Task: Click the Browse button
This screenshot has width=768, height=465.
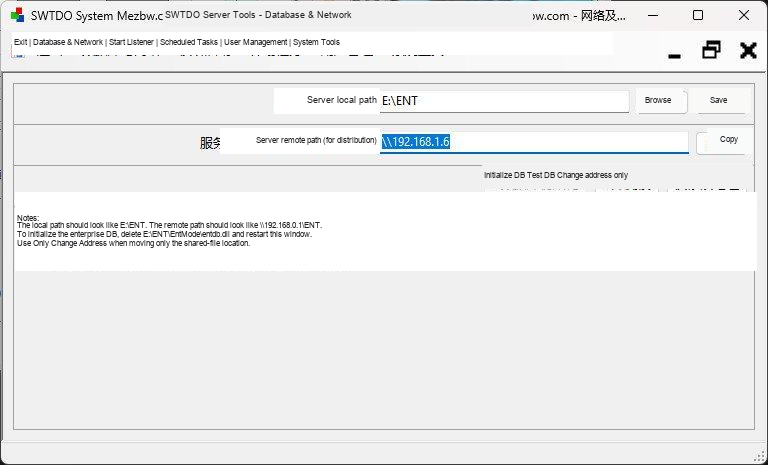Action: pyautogui.click(x=661, y=101)
